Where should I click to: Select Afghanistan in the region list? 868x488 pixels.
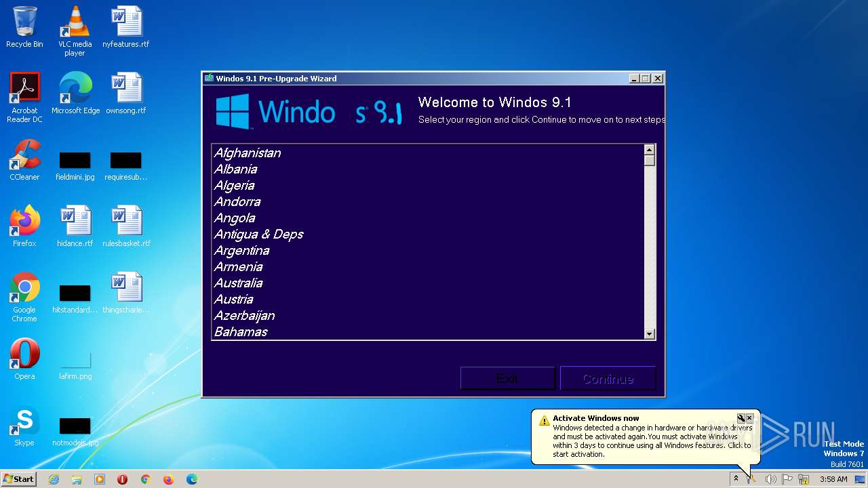(x=428, y=153)
